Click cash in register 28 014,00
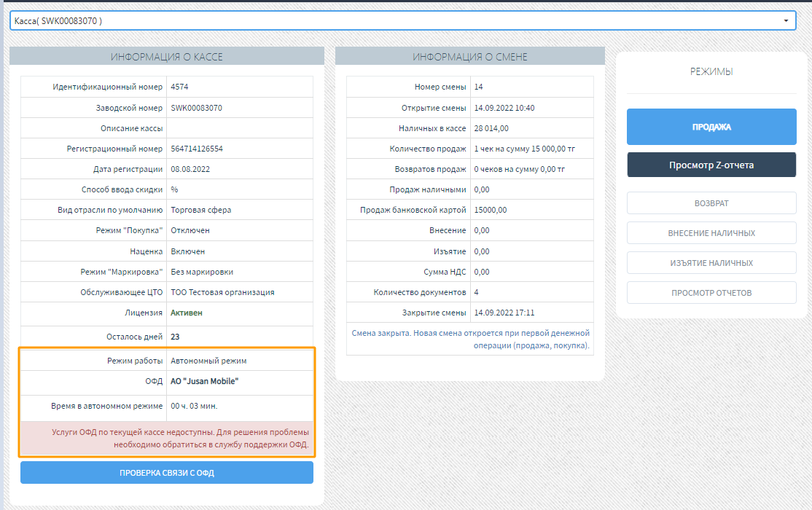Screen dimensions: 812x510 491,128
